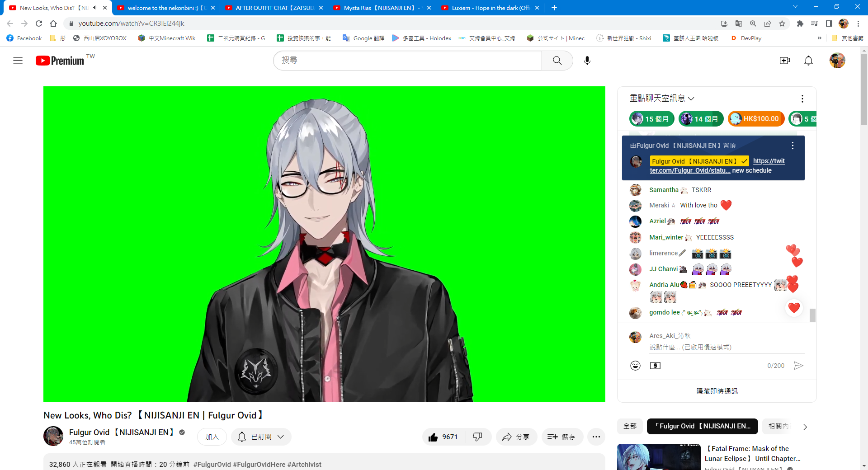Screen dimensions: 868x470
Task: Open the translate page icon
Action: 739,23
